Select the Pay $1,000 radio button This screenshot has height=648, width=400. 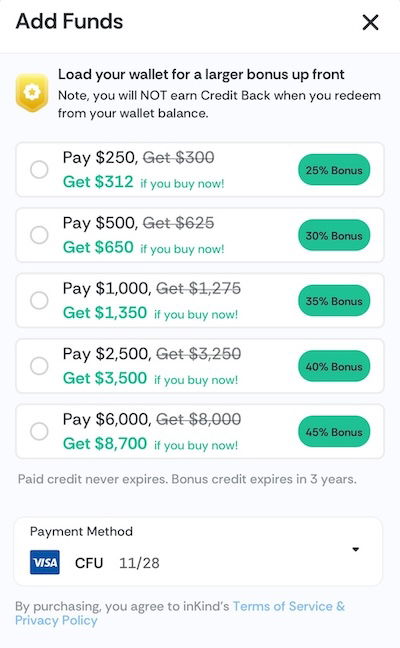[39, 300]
